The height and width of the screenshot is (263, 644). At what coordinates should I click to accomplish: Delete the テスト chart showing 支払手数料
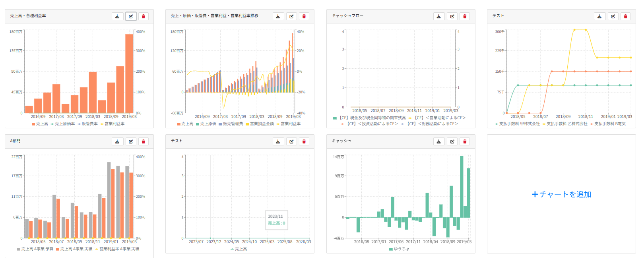626,16
